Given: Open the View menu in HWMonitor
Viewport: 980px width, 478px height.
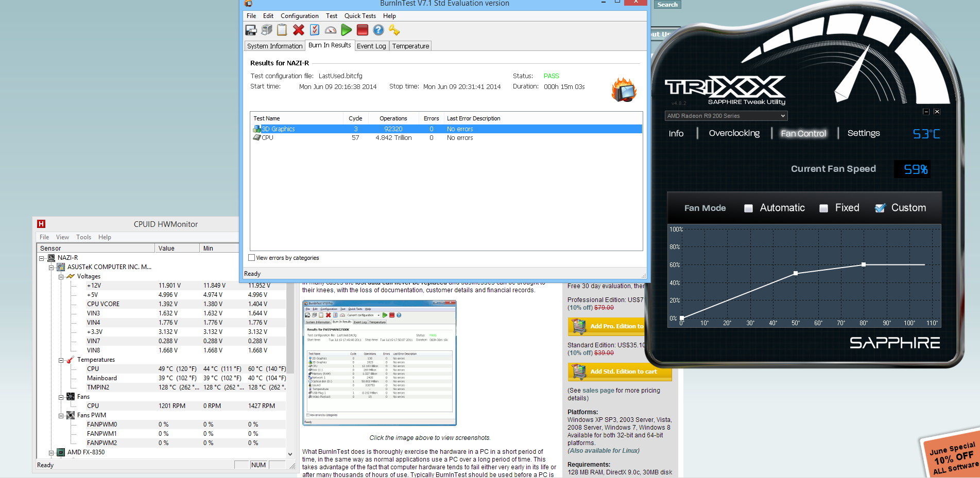Looking at the screenshot, I should [x=62, y=237].
